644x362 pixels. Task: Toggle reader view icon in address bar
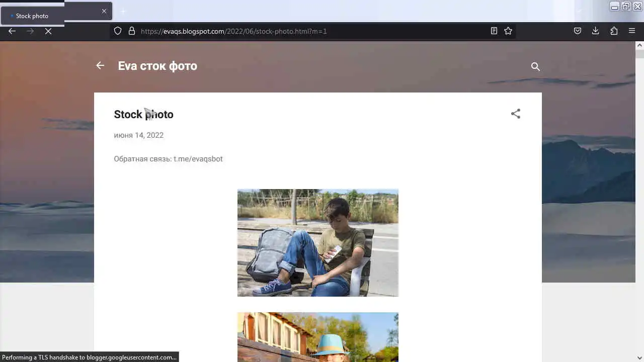click(x=494, y=31)
